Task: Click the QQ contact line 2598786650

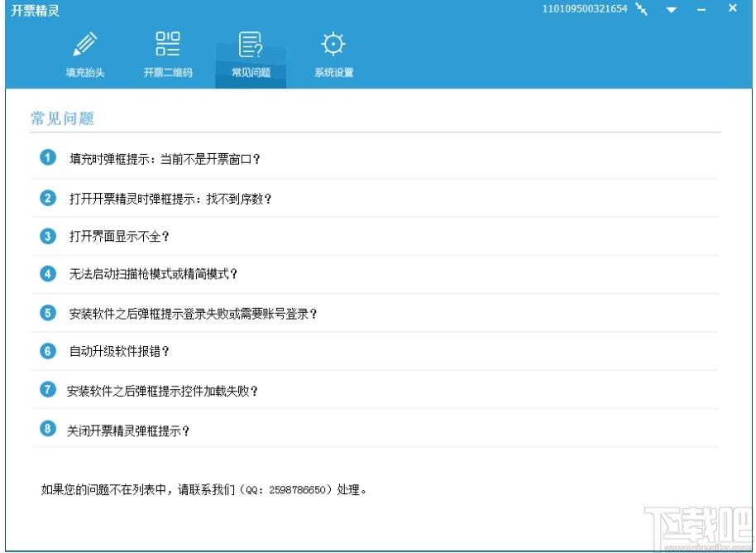Action: tap(204, 490)
